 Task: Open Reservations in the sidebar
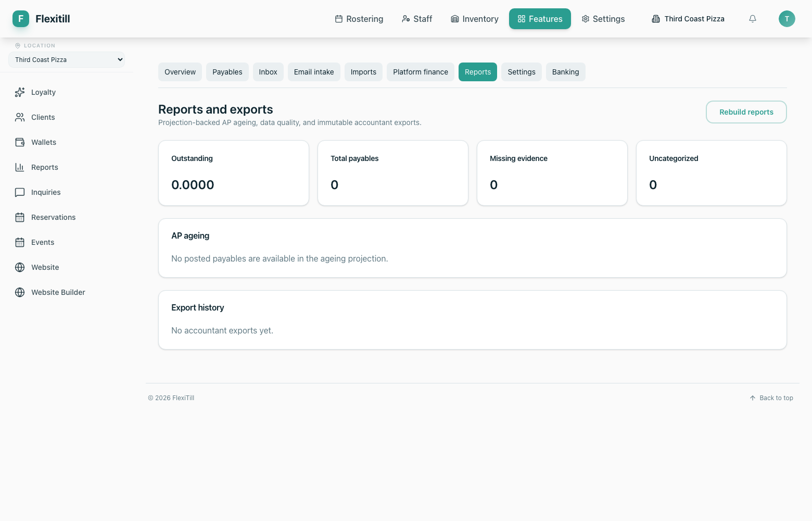coord(67,217)
